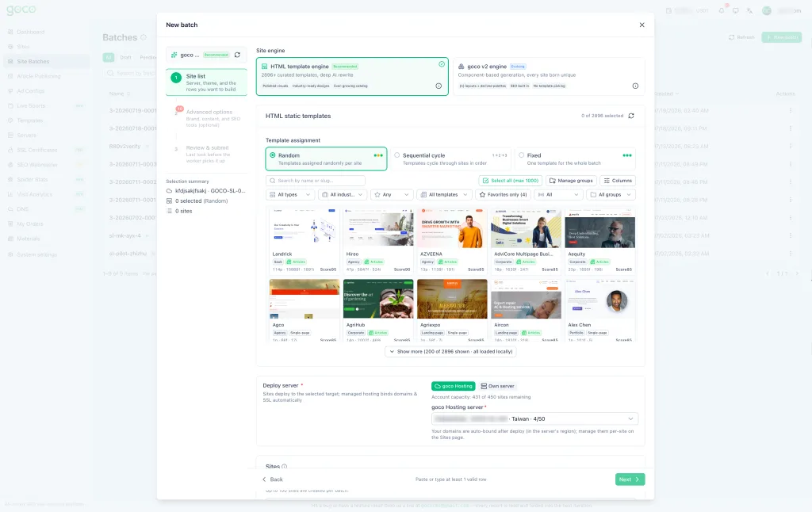Image resolution: width=812 pixels, height=512 pixels.
Task: Select the Draft tab on Batches page
Action: pyautogui.click(x=126, y=58)
